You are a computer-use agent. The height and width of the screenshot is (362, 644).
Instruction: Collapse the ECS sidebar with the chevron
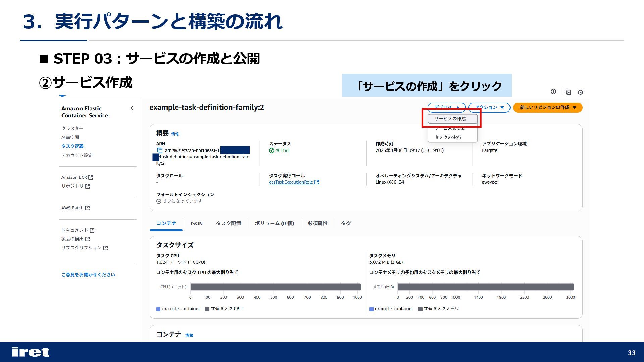132,108
